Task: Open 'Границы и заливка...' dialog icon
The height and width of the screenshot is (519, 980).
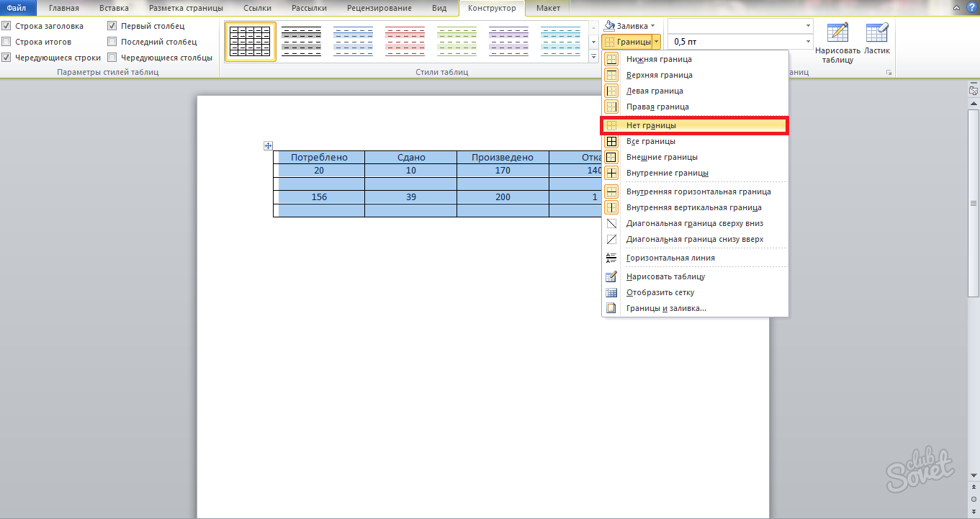Action: [611, 308]
